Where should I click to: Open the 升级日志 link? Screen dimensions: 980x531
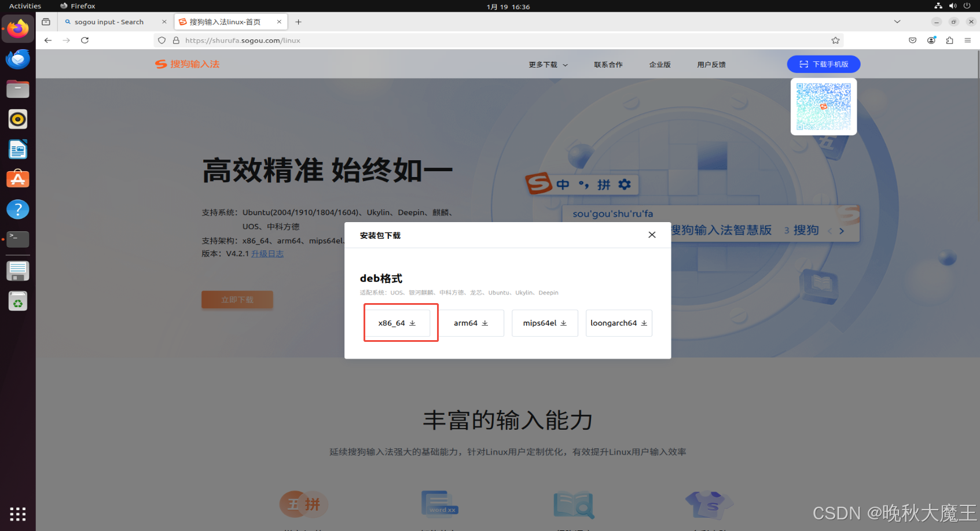tap(267, 254)
